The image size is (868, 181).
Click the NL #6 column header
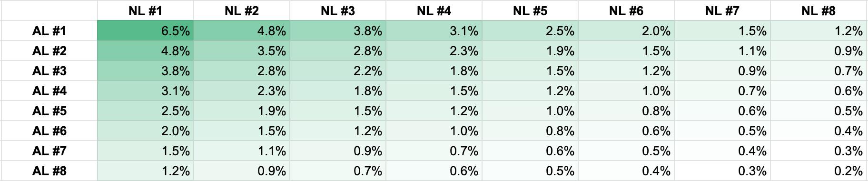click(x=626, y=10)
